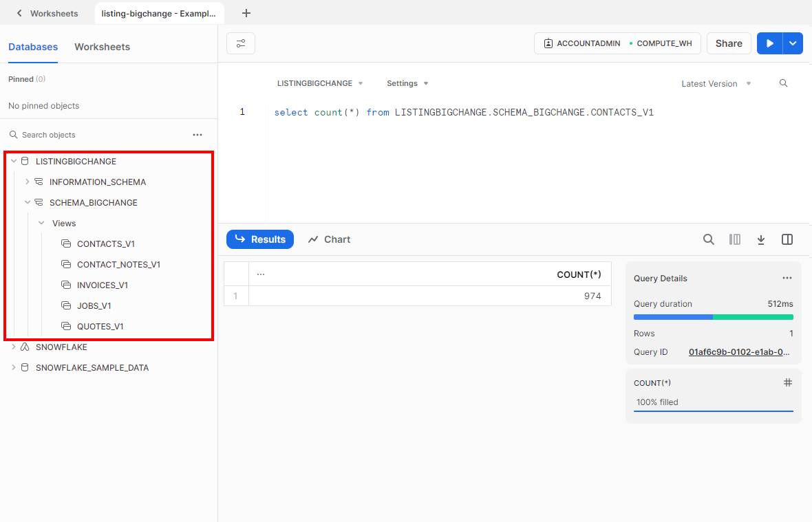The image size is (812, 522).
Task: Click into the SQL editor line 1
Action: [x=464, y=112]
